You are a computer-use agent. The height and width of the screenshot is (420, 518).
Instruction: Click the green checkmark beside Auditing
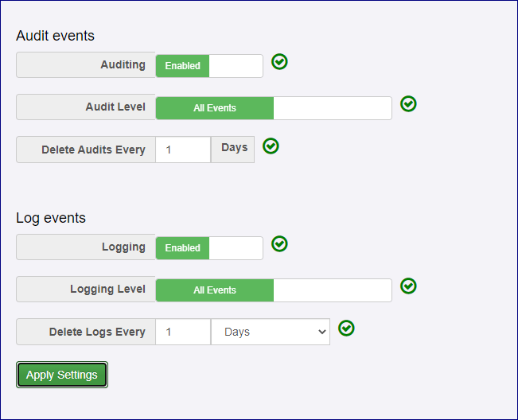[279, 62]
